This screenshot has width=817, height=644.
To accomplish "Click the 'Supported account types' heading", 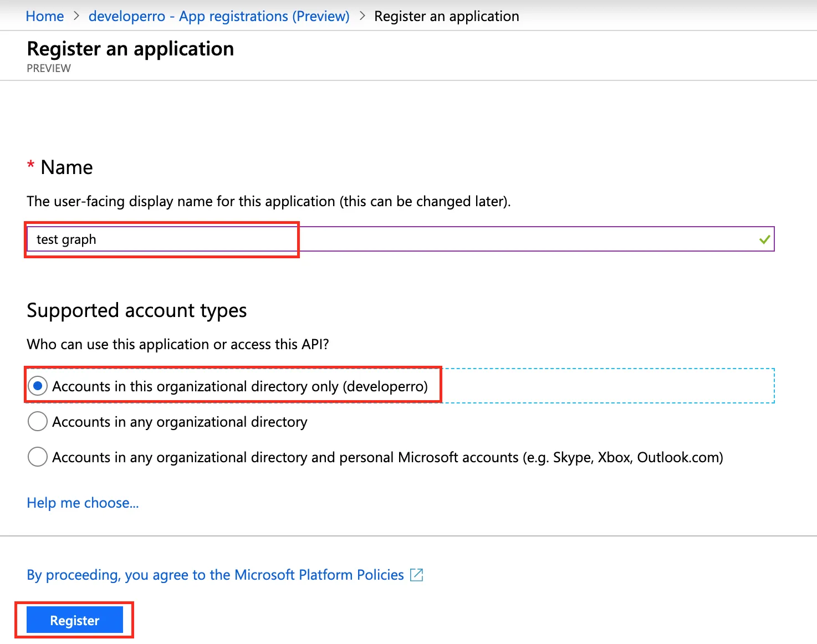I will click(x=136, y=310).
